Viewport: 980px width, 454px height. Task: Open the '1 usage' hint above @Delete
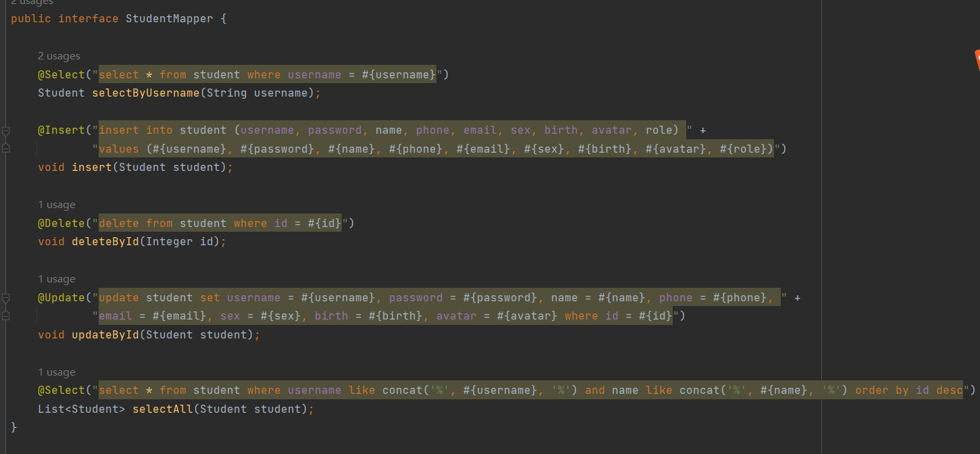pyautogui.click(x=57, y=205)
